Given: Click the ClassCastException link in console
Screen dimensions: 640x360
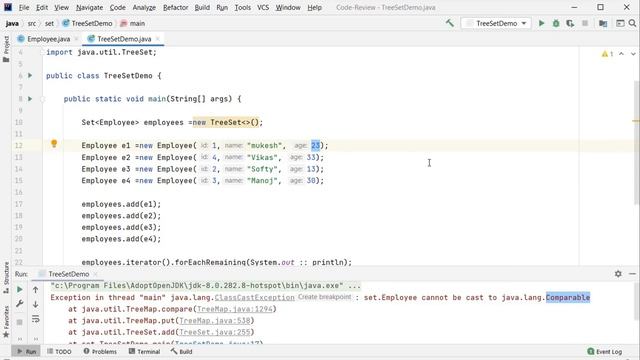Looking at the screenshot, I should (x=254, y=298).
